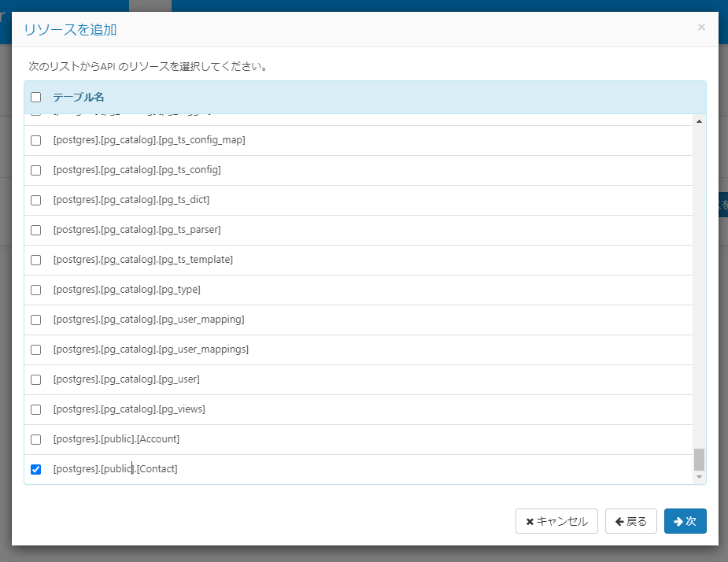Click the 戻る back button

point(630,521)
